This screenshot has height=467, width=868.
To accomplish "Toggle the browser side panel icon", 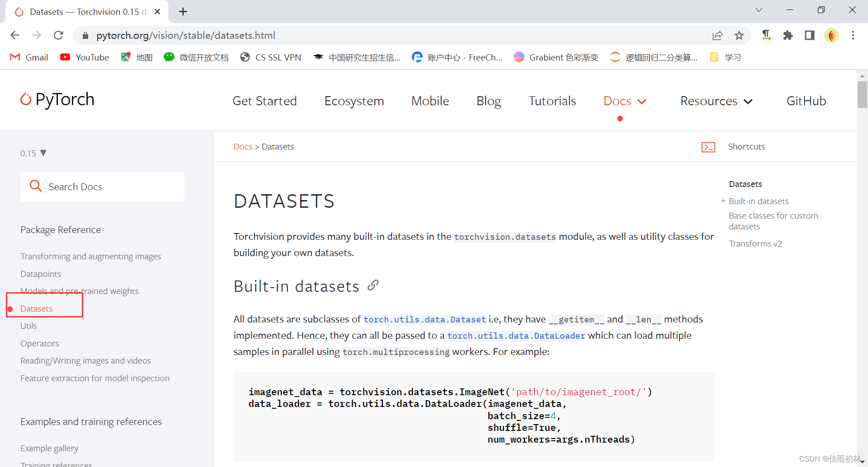I will [x=810, y=35].
